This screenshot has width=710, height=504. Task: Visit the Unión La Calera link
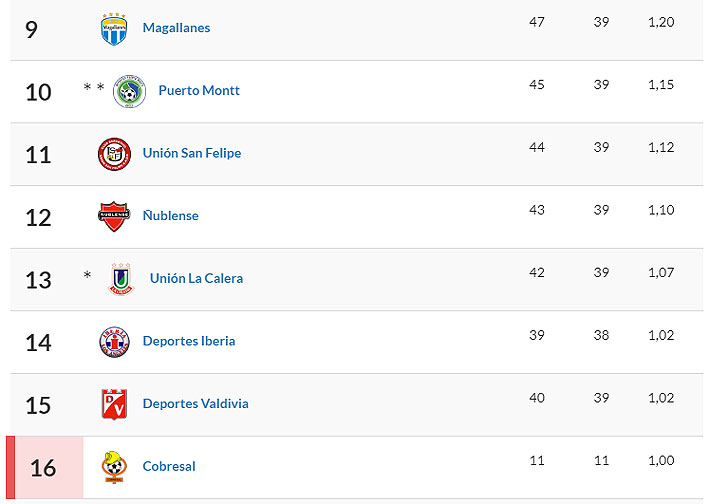196,278
